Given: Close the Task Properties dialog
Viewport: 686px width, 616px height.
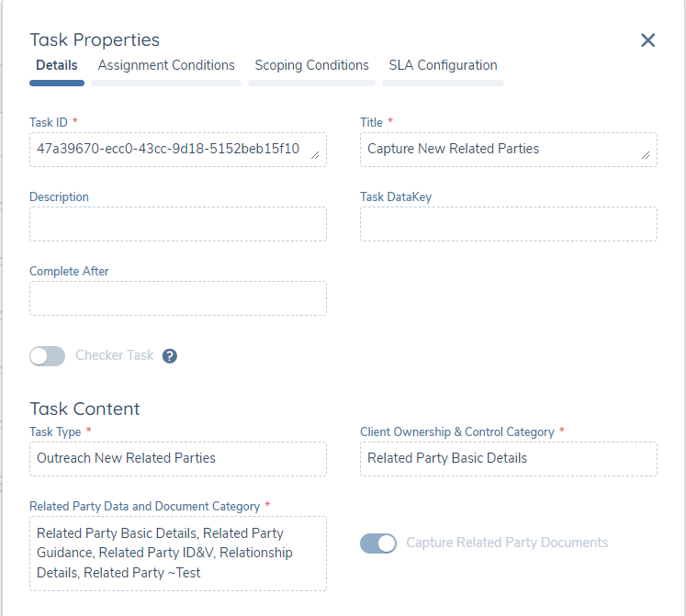Looking at the screenshot, I should pyautogui.click(x=647, y=40).
